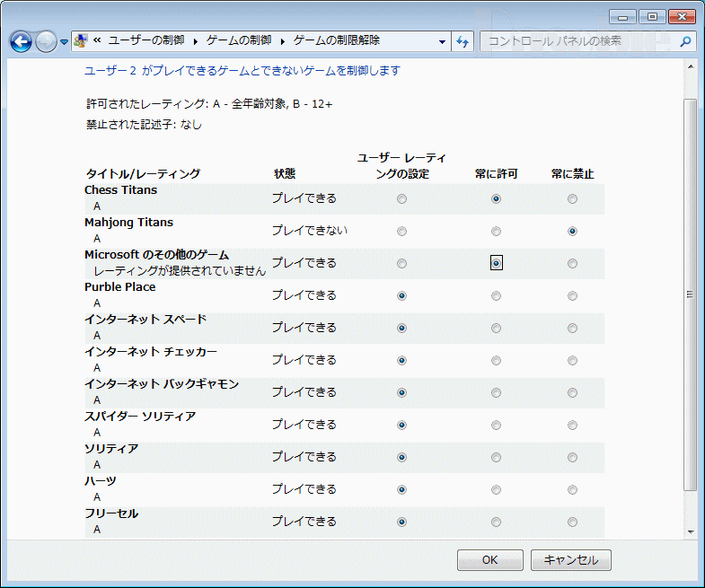
Task: Open the ユーザーの制御 breadcrumb
Action: click(146, 40)
